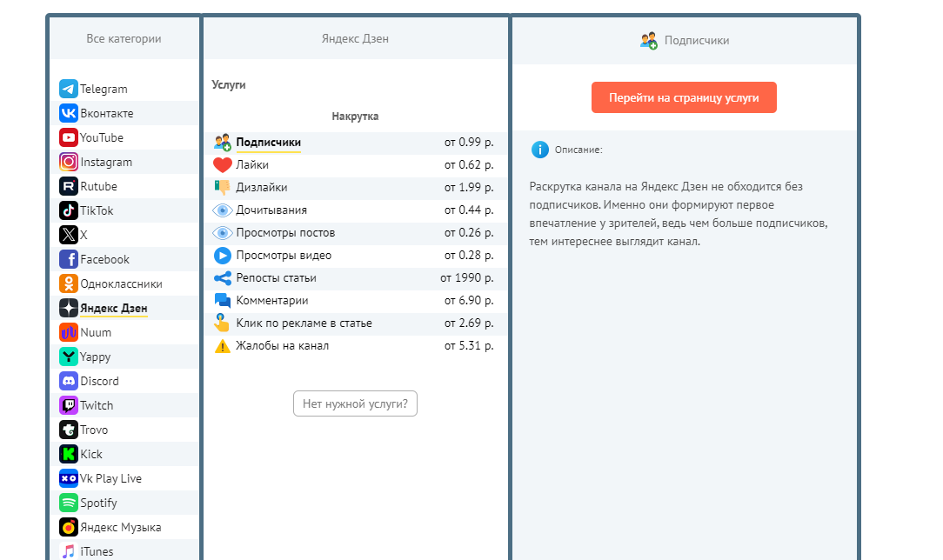Click the Instagram camera icon
This screenshot has width=943, height=560.
click(x=69, y=162)
